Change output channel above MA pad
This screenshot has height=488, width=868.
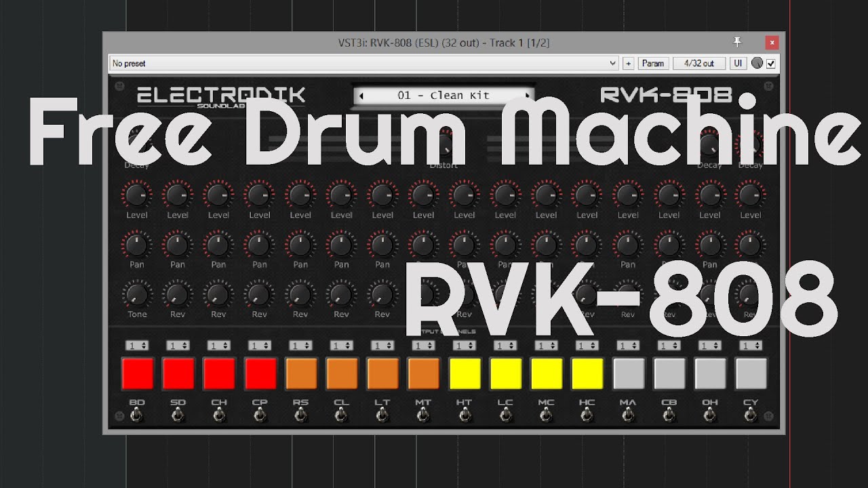628,345
